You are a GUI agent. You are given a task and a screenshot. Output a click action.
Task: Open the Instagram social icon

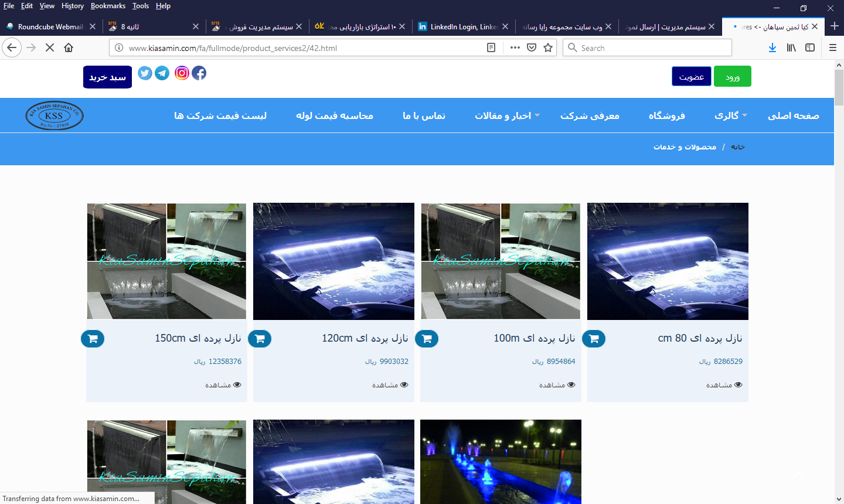click(x=182, y=73)
